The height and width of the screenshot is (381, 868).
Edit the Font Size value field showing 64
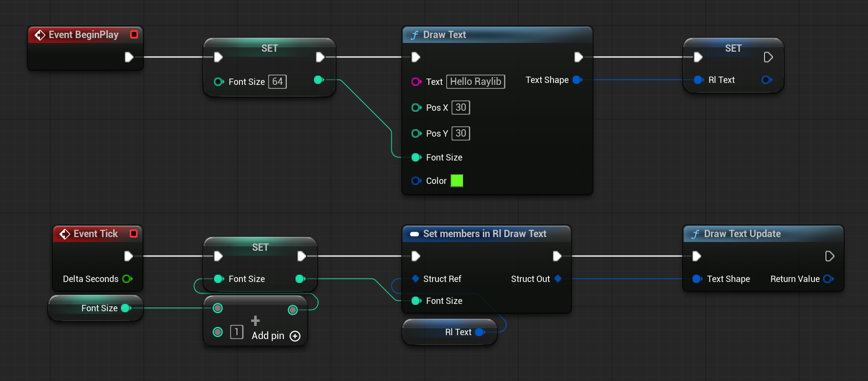(x=277, y=81)
